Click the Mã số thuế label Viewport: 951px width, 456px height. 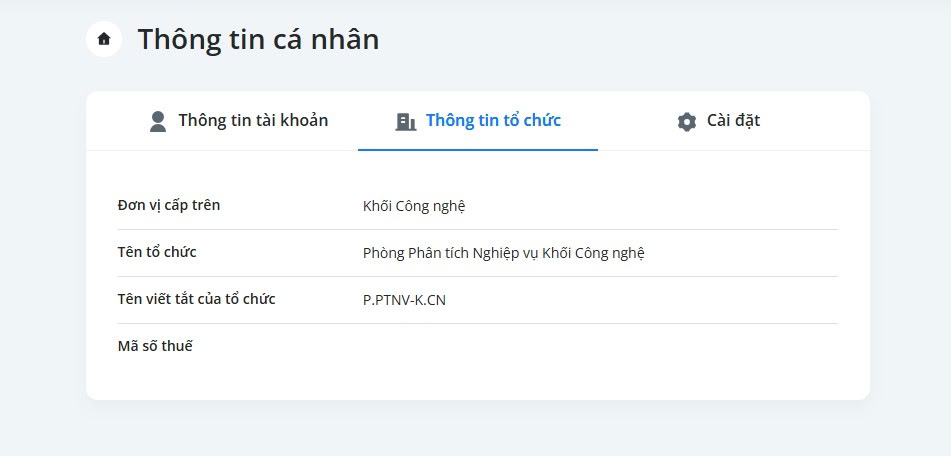pyautogui.click(x=155, y=346)
